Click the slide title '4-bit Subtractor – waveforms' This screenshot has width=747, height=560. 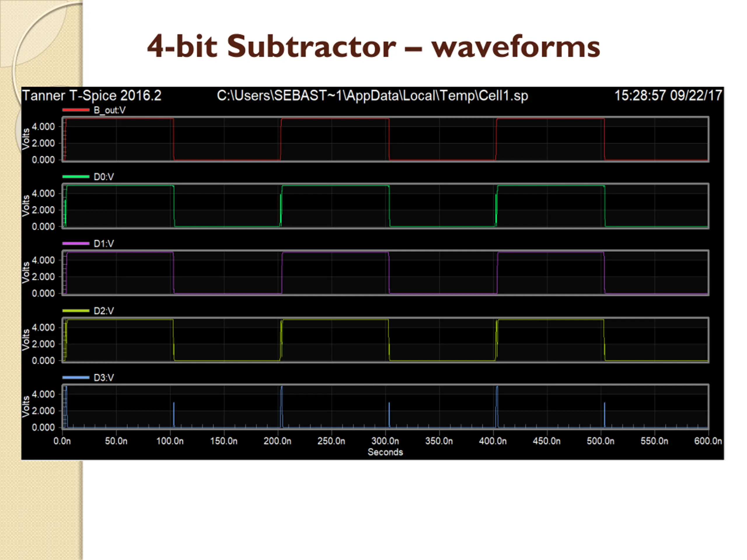coord(373,47)
